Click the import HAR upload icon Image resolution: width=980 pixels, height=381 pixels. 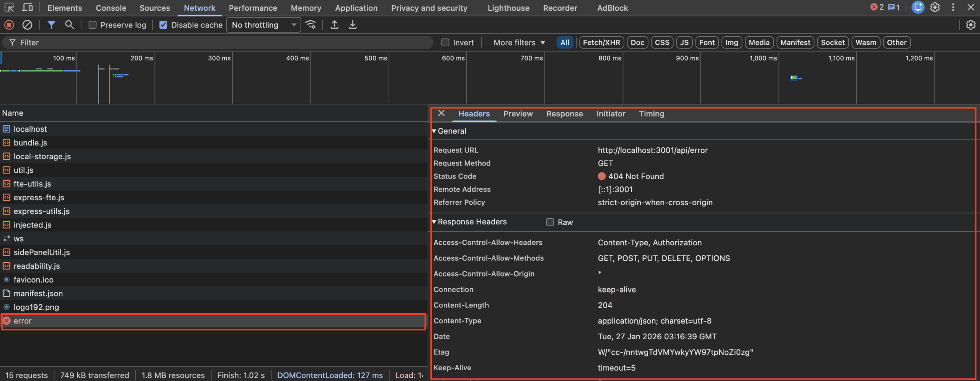click(x=334, y=25)
